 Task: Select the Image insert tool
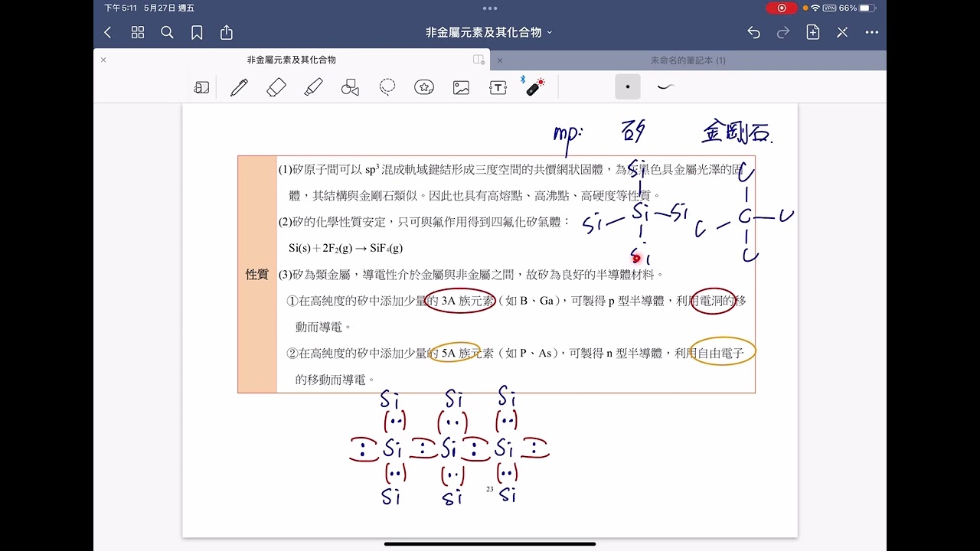pyautogui.click(x=461, y=87)
